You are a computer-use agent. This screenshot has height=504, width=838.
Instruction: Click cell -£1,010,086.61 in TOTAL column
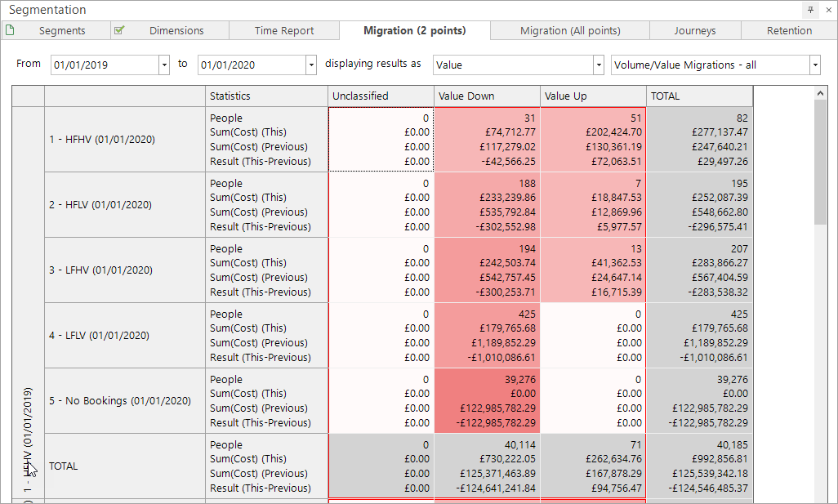pos(714,357)
